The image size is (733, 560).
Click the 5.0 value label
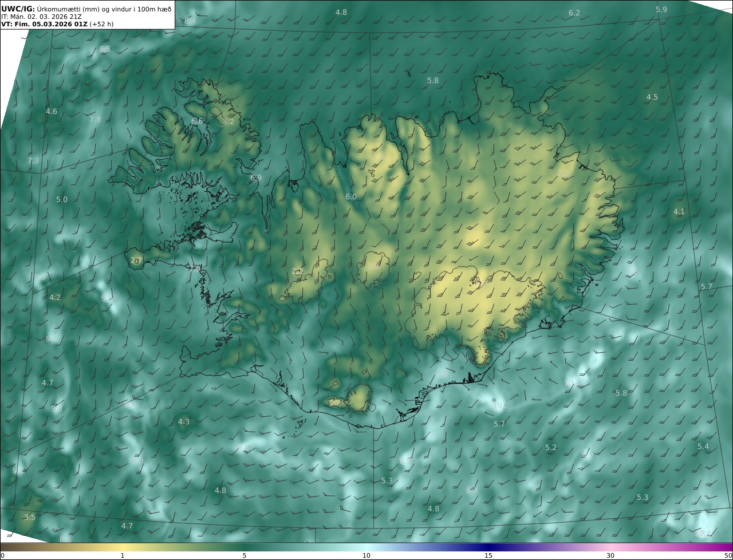click(62, 199)
